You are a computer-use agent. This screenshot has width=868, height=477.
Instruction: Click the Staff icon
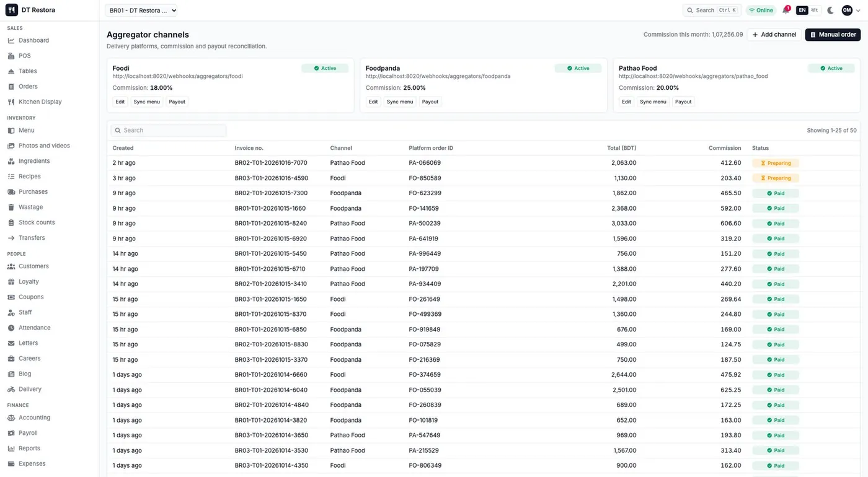tap(11, 312)
